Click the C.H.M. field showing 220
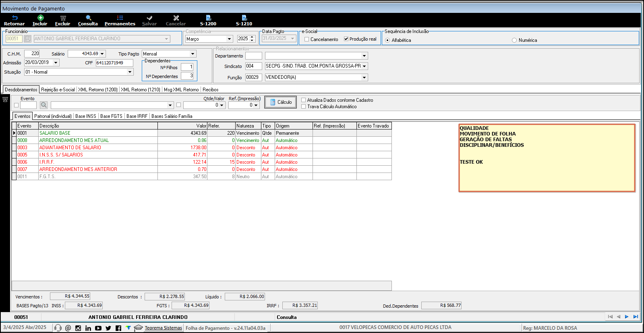Viewport: 644px width, 333px height. point(32,53)
